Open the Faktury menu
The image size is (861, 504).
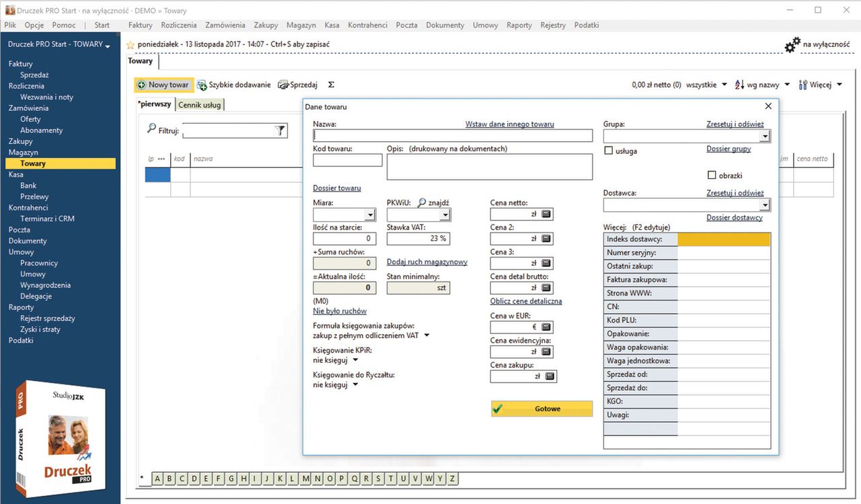point(140,25)
